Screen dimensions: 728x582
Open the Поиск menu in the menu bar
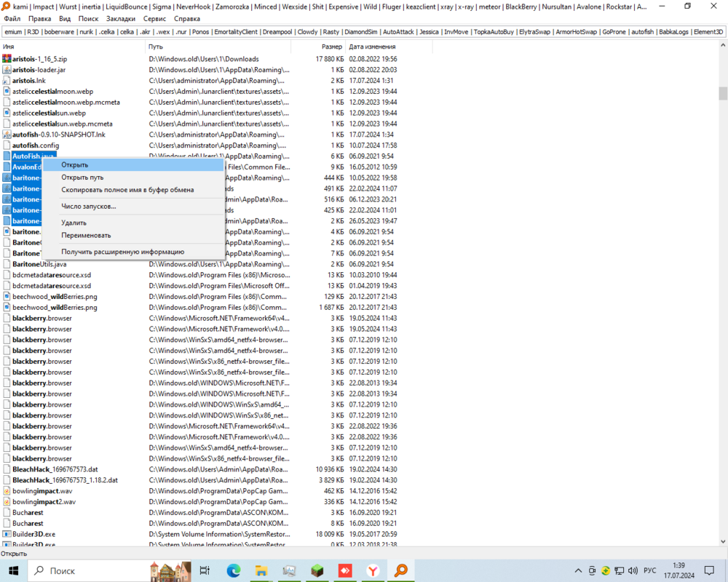point(88,19)
